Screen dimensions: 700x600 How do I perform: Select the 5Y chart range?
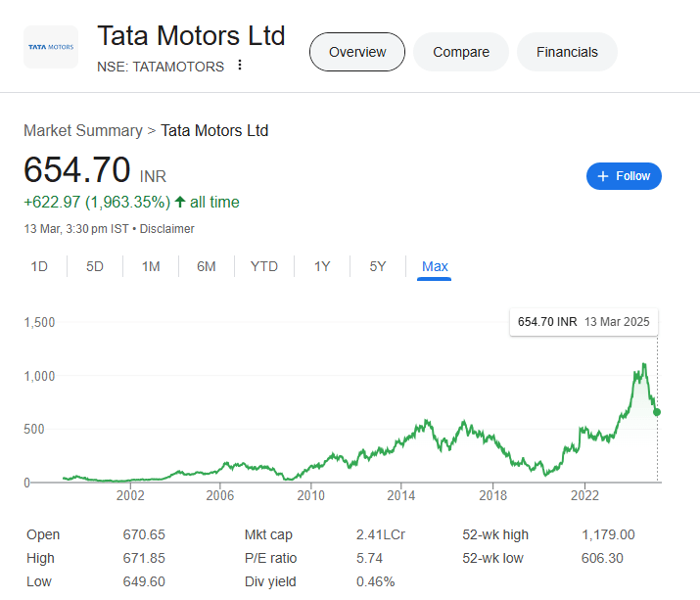click(378, 266)
